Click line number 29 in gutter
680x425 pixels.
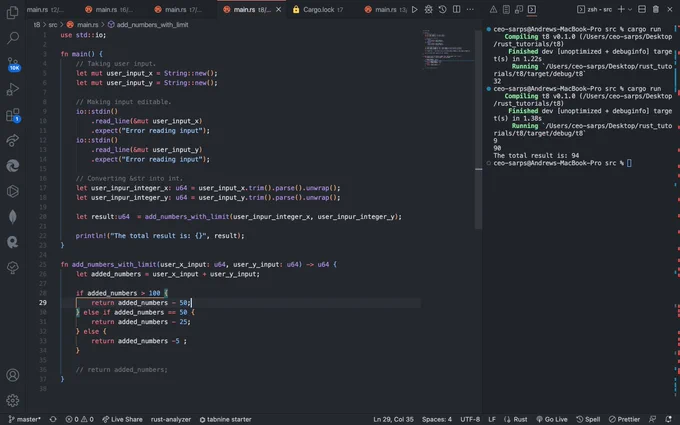[43, 303]
